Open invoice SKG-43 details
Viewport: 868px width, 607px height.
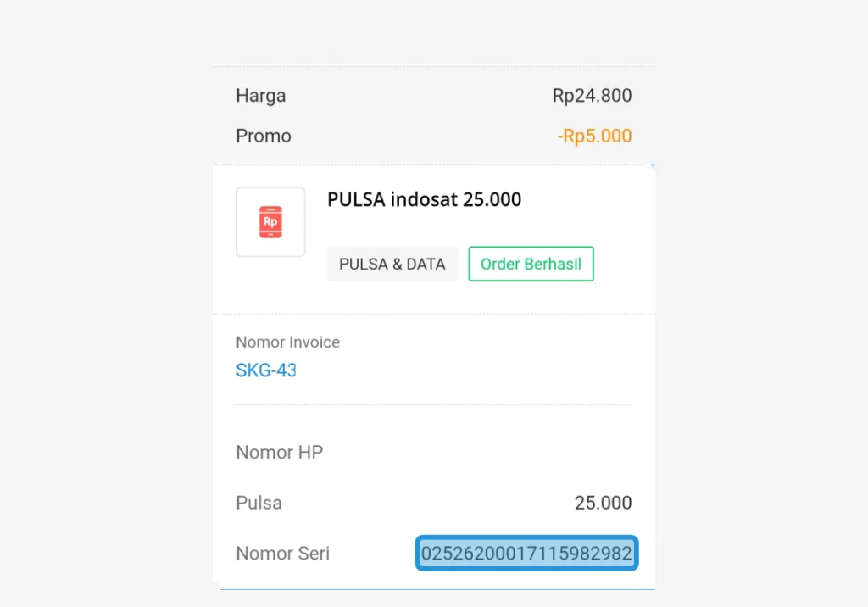pos(265,370)
